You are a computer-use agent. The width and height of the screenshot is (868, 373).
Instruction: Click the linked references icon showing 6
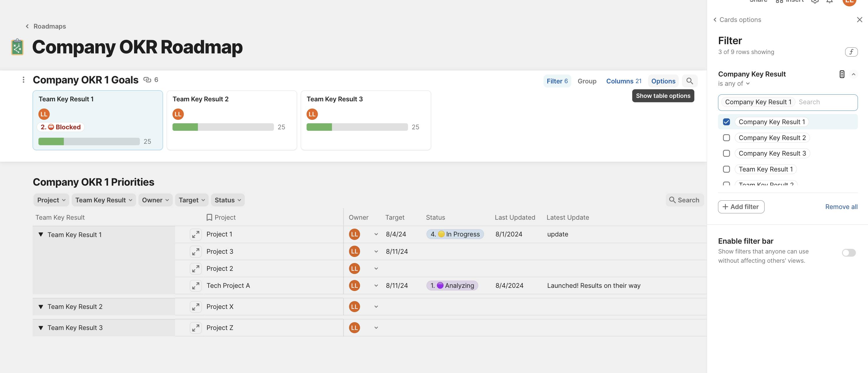[147, 80]
